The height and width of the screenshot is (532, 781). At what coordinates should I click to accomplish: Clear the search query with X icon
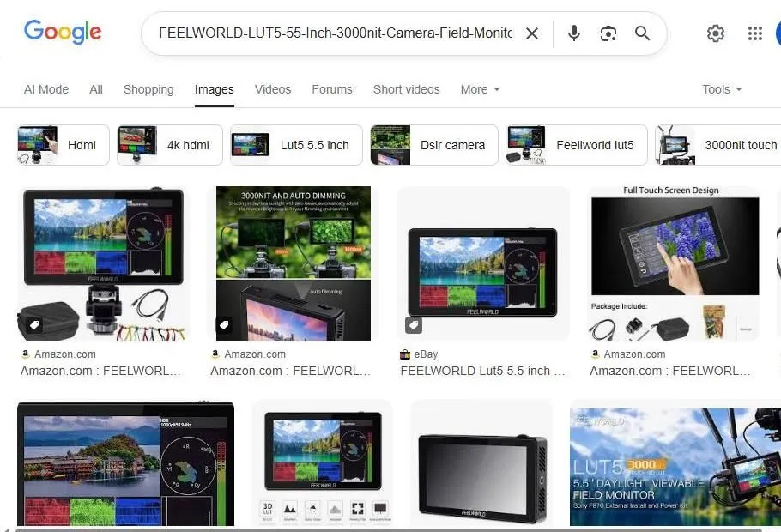point(532,33)
